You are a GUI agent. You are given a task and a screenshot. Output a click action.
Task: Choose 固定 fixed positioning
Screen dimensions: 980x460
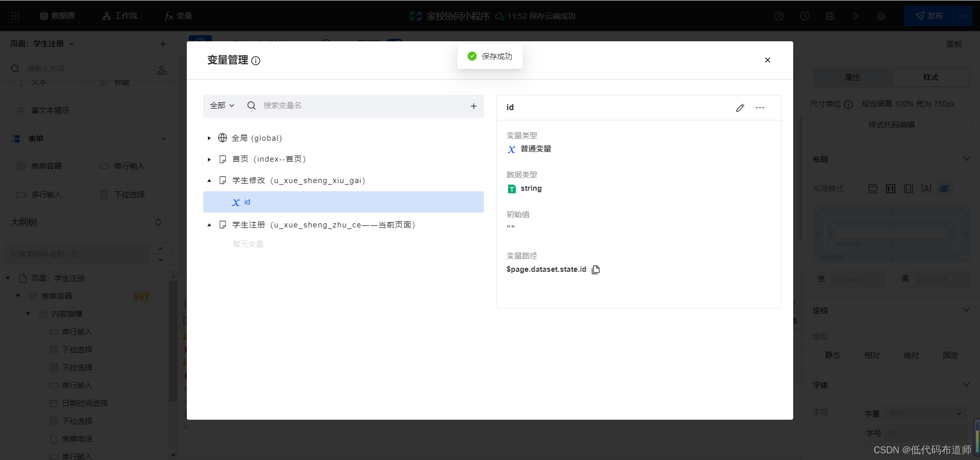[x=950, y=355]
